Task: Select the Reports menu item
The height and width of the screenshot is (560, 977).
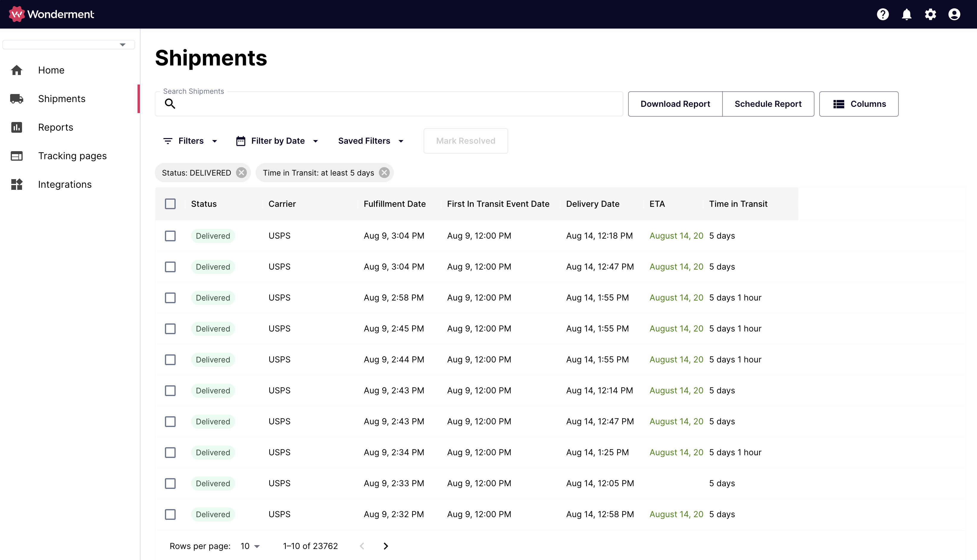Action: (x=56, y=127)
